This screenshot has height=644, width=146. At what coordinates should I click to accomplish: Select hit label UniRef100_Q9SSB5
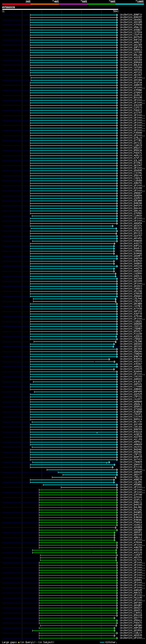click(x=131, y=22)
